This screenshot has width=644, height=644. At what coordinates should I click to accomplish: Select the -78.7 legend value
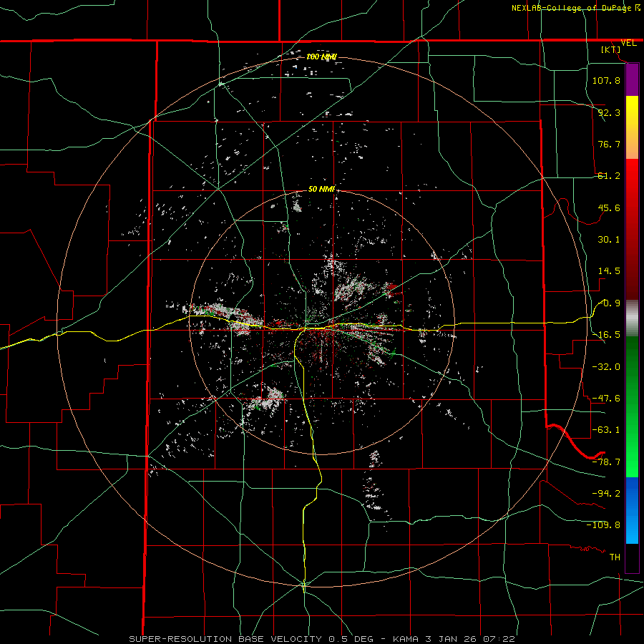point(606,462)
